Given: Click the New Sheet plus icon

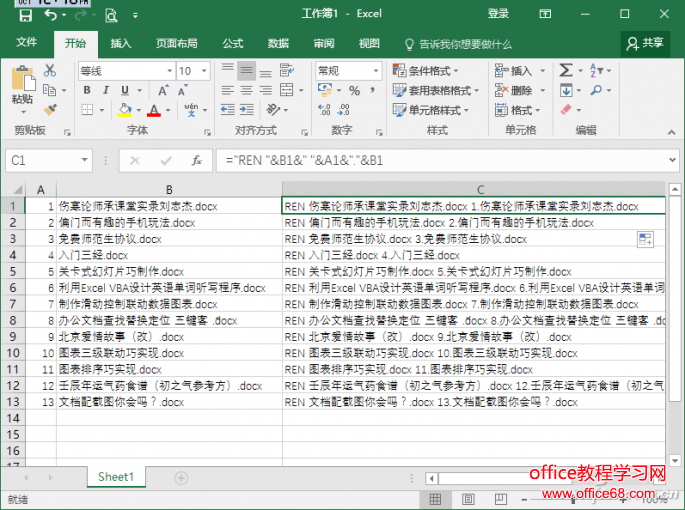Looking at the screenshot, I should [181, 477].
